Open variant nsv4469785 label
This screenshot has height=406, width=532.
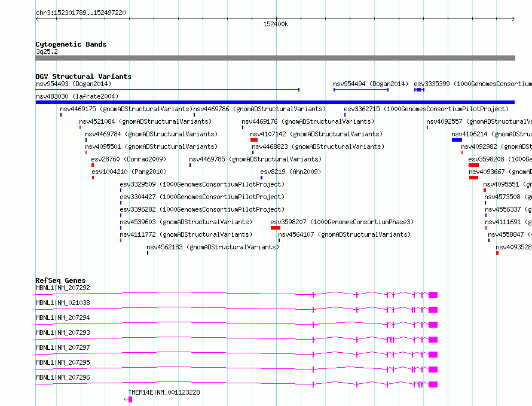pyautogui.click(x=255, y=159)
